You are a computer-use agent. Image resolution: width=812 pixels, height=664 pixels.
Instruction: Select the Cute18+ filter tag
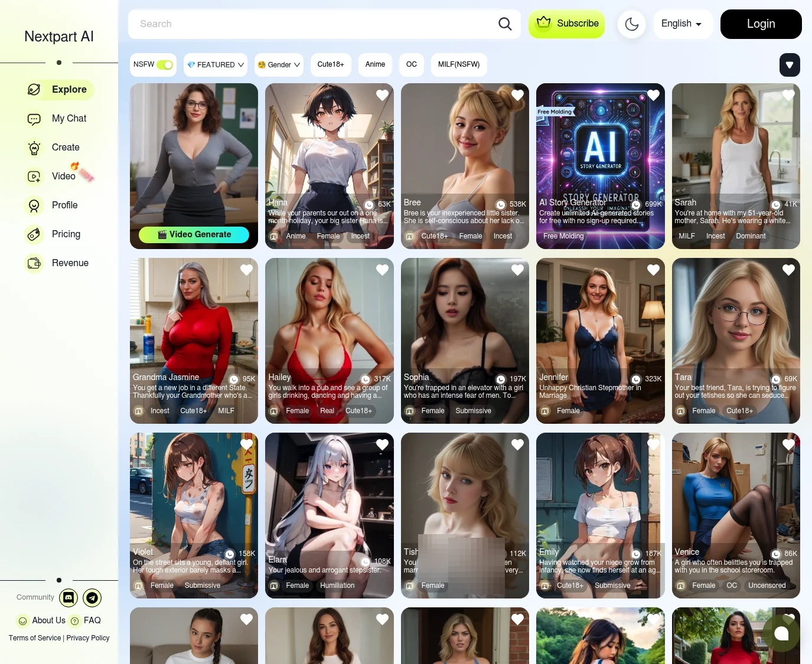[331, 64]
